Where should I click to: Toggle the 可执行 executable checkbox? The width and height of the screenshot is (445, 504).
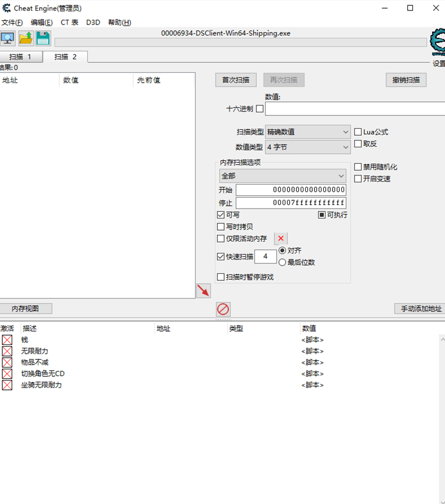pyautogui.click(x=322, y=215)
